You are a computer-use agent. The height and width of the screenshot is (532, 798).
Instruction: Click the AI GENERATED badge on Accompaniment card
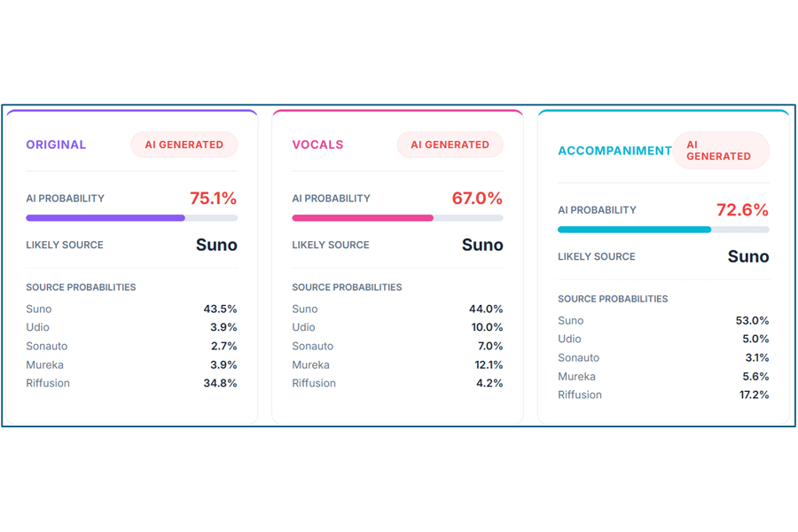coord(719,151)
